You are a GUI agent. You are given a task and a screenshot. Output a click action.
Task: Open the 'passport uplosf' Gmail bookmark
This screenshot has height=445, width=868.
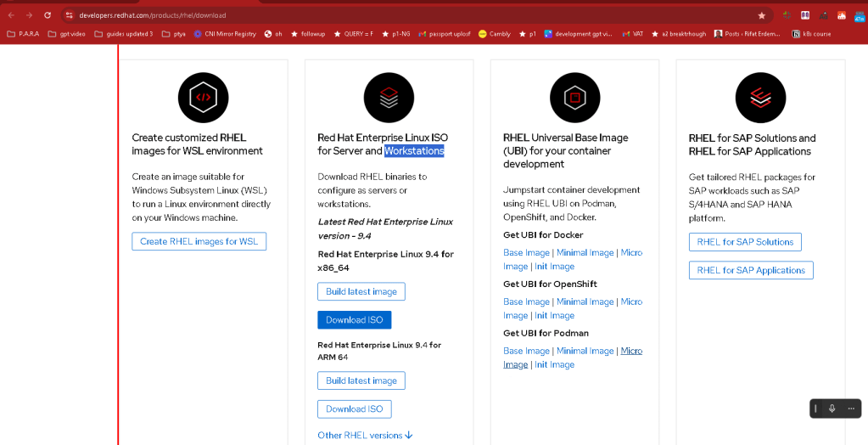[445, 34]
